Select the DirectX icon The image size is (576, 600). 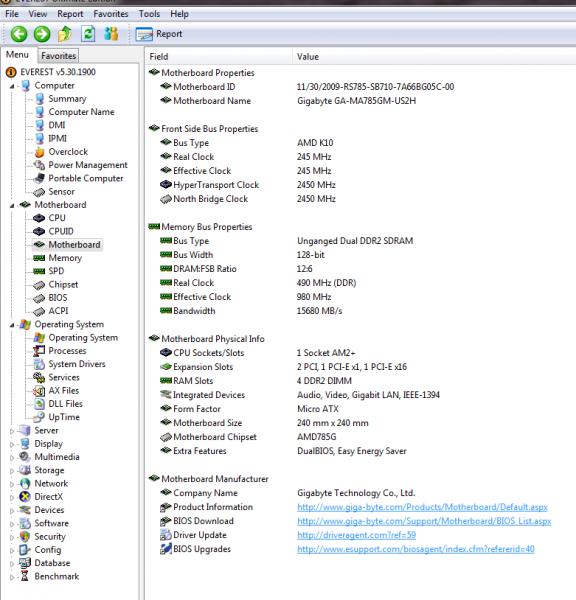[25, 497]
